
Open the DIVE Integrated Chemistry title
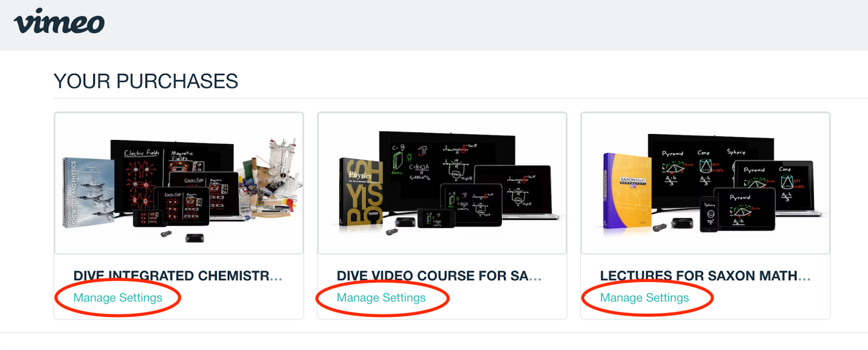[178, 276]
